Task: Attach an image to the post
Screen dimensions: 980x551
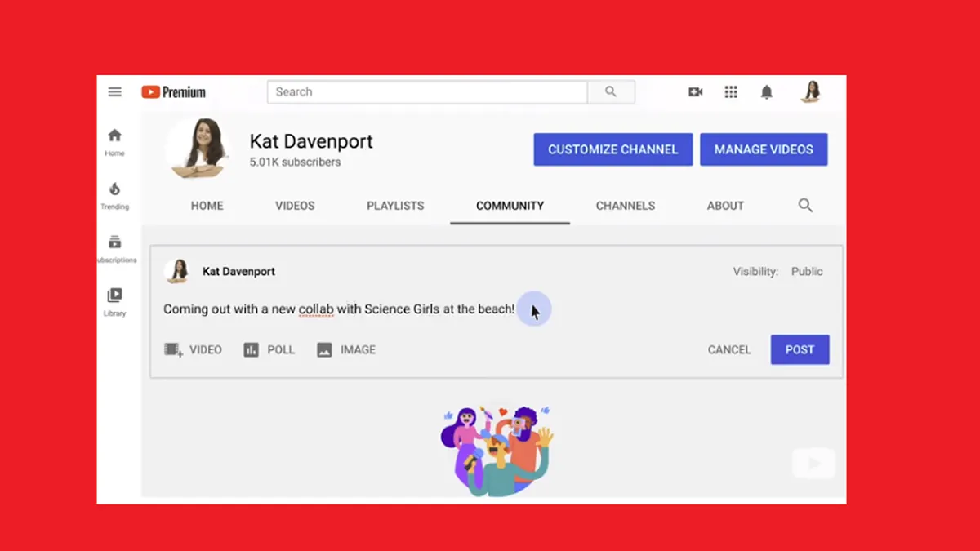Action: click(x=346, y=349)
